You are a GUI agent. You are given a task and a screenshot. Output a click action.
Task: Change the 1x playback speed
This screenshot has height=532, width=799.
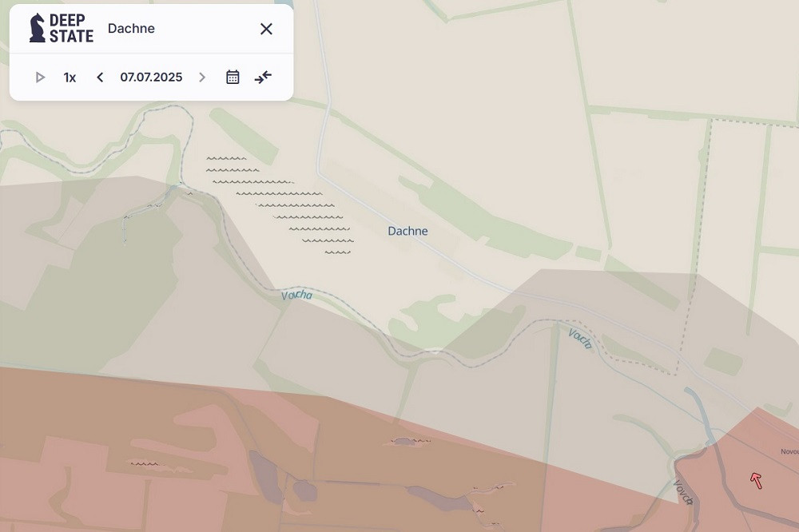[70, 77]
